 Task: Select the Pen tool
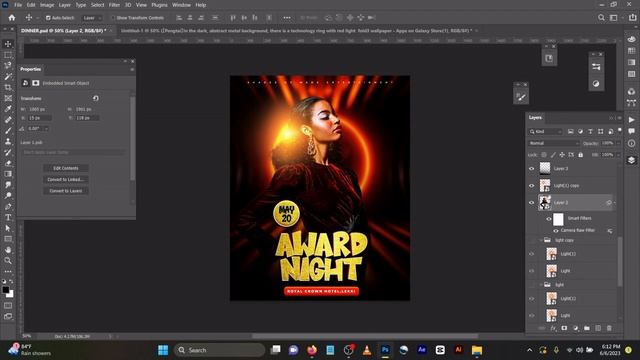pyautogui.click(x=8, y=207)
